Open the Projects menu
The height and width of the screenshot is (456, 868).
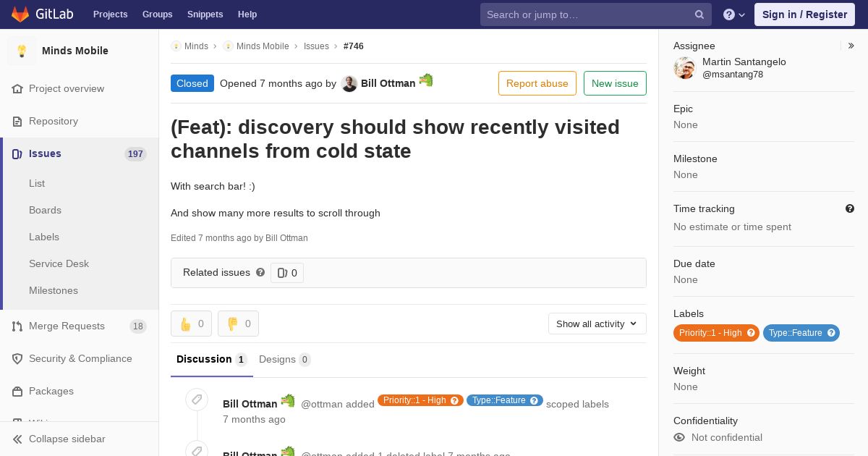click(111, 14)
